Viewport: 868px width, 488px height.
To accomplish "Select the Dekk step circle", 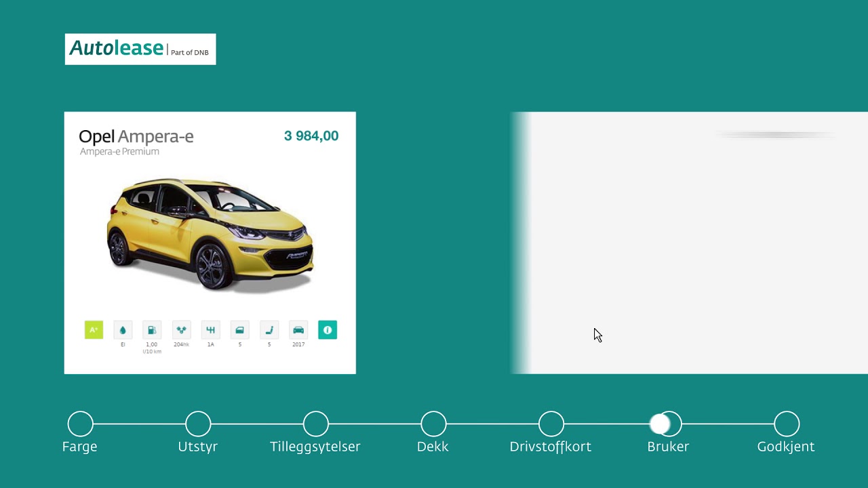I will 433,424.
